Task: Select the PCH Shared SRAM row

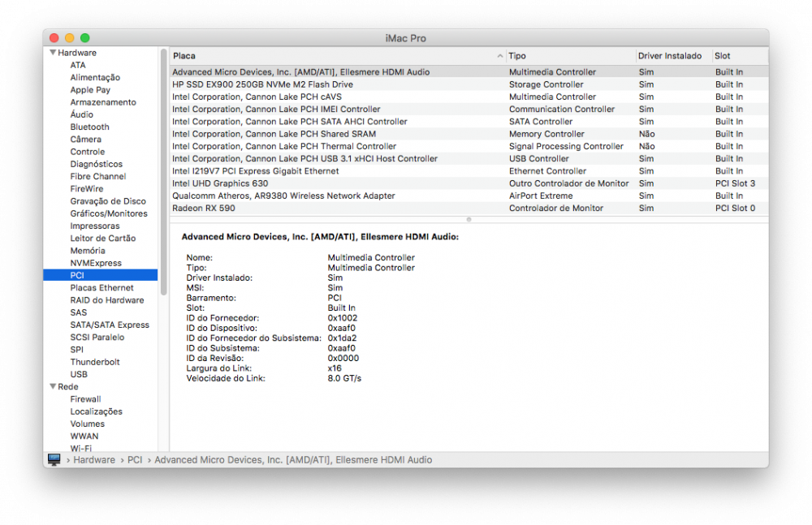Action: tap(469, 134)
